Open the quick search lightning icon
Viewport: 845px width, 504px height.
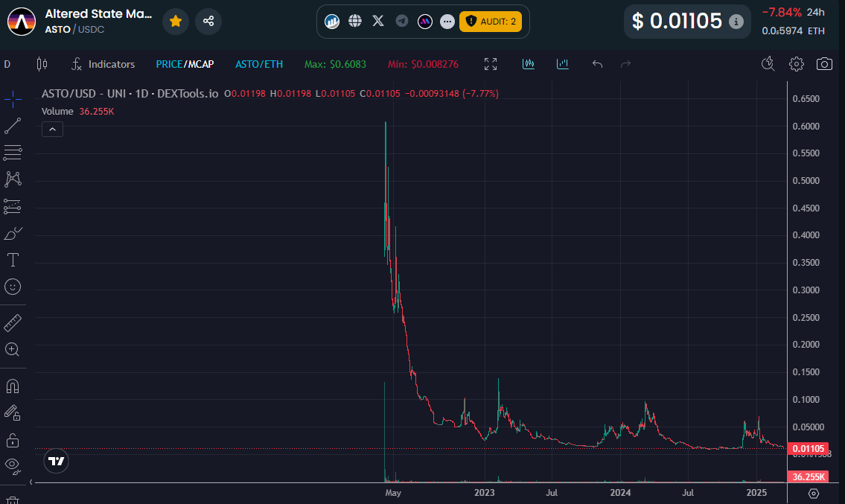(x=768, y=64)
